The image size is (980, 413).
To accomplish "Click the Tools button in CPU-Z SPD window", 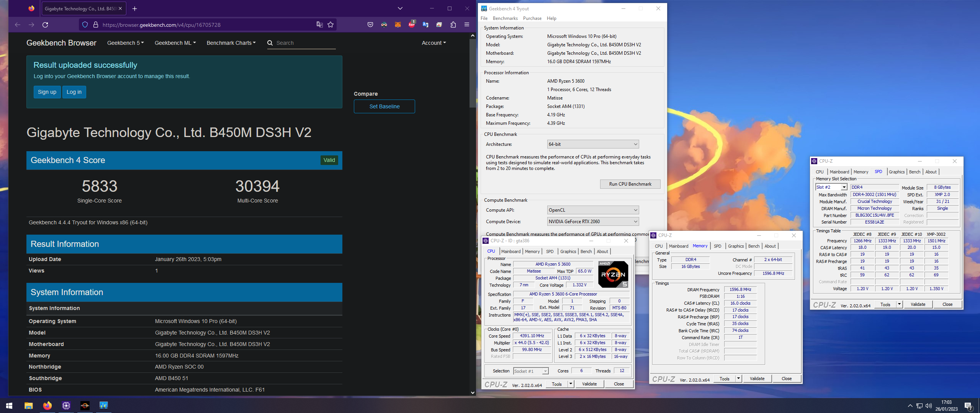I will tap(885, 304).
